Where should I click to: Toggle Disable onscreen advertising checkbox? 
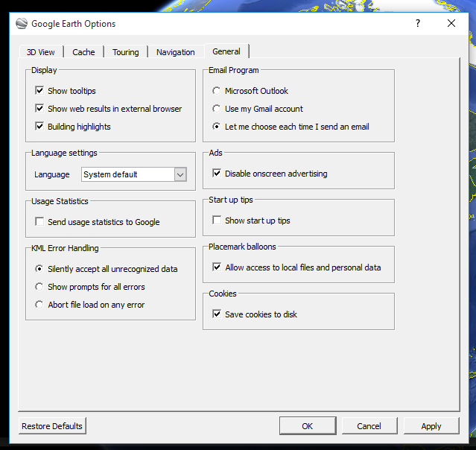pos(217,174)
